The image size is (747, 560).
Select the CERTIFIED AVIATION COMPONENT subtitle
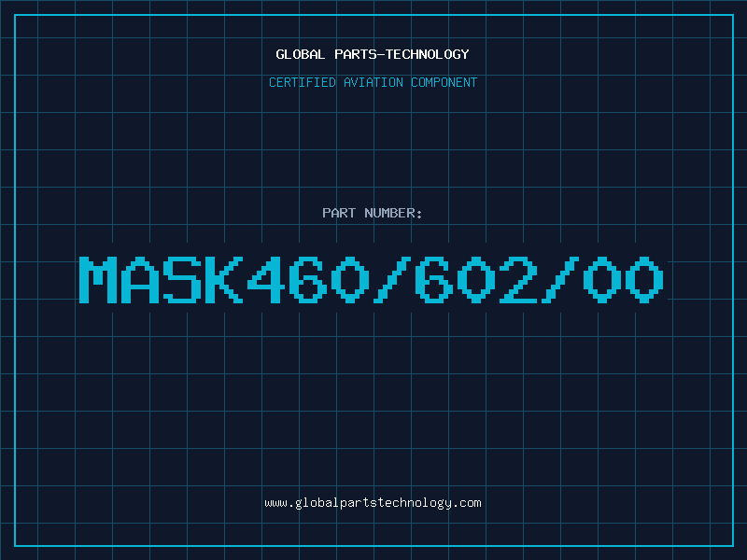click(373, 82)
